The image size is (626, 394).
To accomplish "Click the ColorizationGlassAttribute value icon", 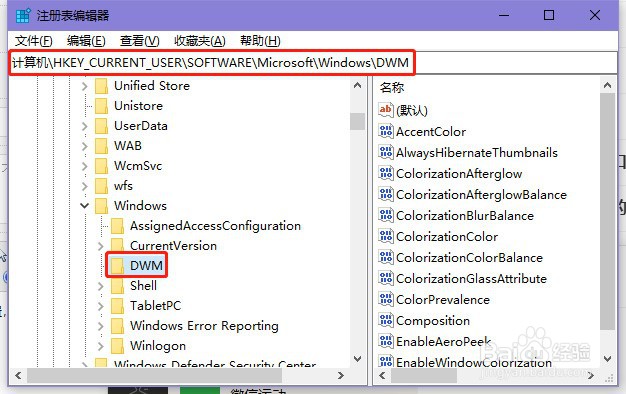I will click(x=386, y=278).
